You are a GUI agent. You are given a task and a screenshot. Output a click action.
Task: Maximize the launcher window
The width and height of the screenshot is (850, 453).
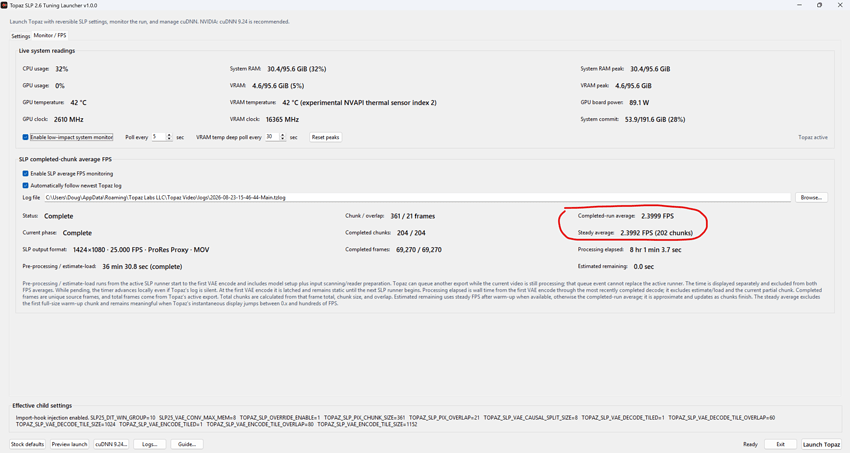point(819,5)
